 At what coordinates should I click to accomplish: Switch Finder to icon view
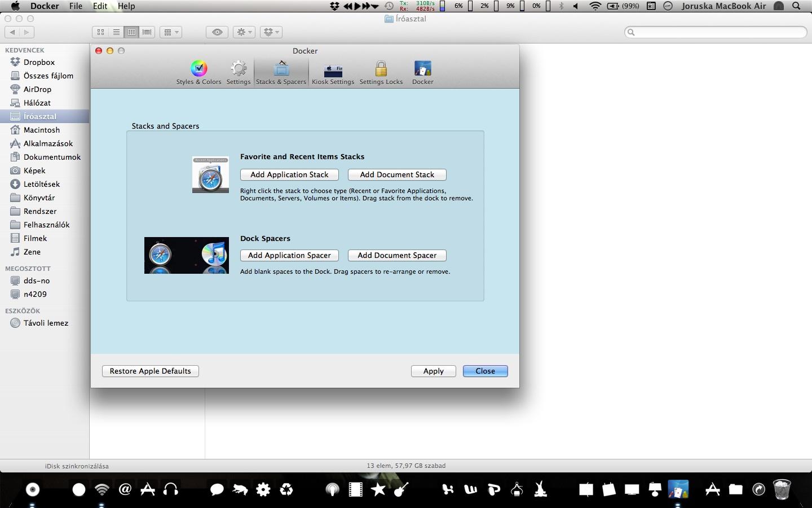coord(100,32)
